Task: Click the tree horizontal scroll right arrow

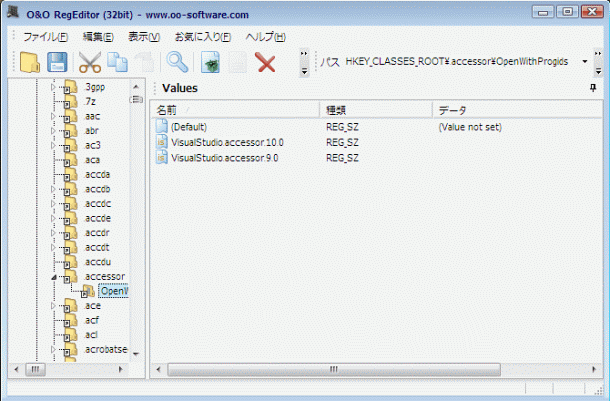Action: 121,369
